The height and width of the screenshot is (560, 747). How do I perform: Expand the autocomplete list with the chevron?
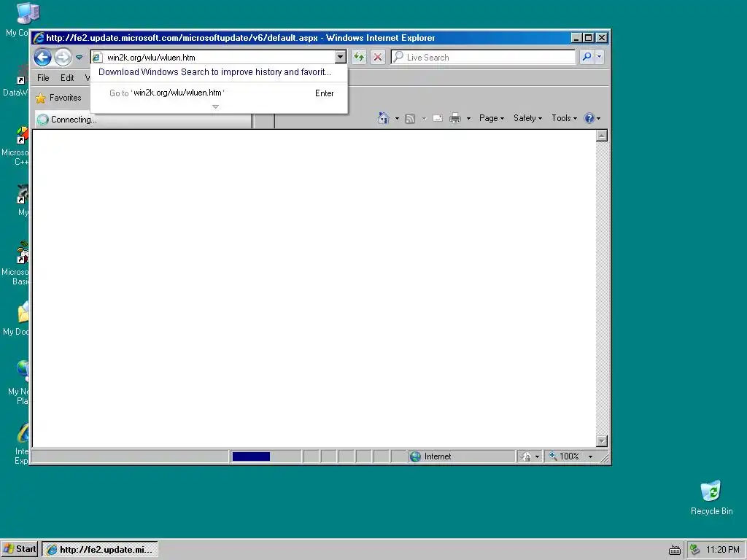pos(215,107)
